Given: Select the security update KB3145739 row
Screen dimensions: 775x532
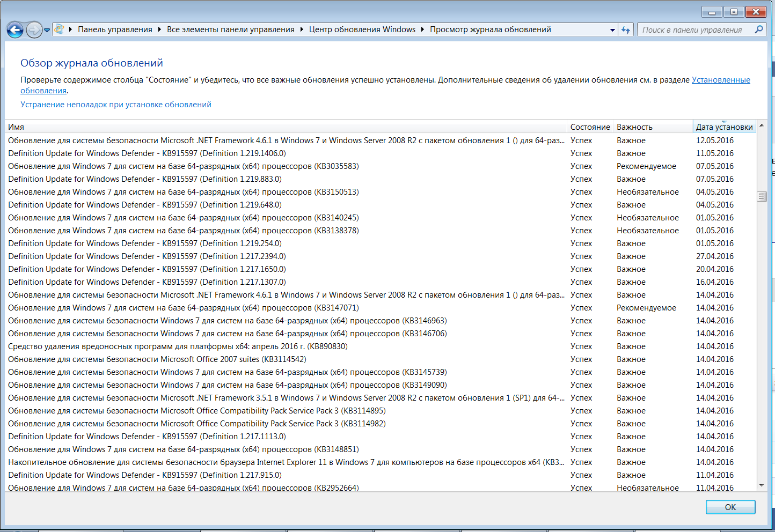Looking at the screenshot, I should tap(381, 372).
